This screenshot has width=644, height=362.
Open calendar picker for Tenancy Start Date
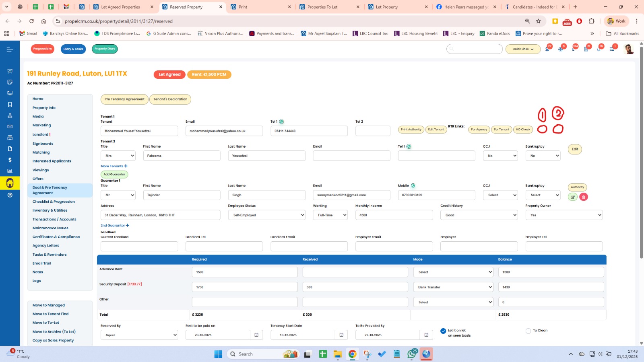[341, 335]
